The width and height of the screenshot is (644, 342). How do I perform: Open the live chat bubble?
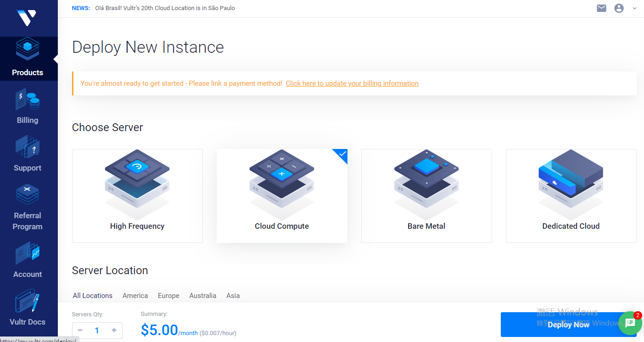[x=630, y=323]
